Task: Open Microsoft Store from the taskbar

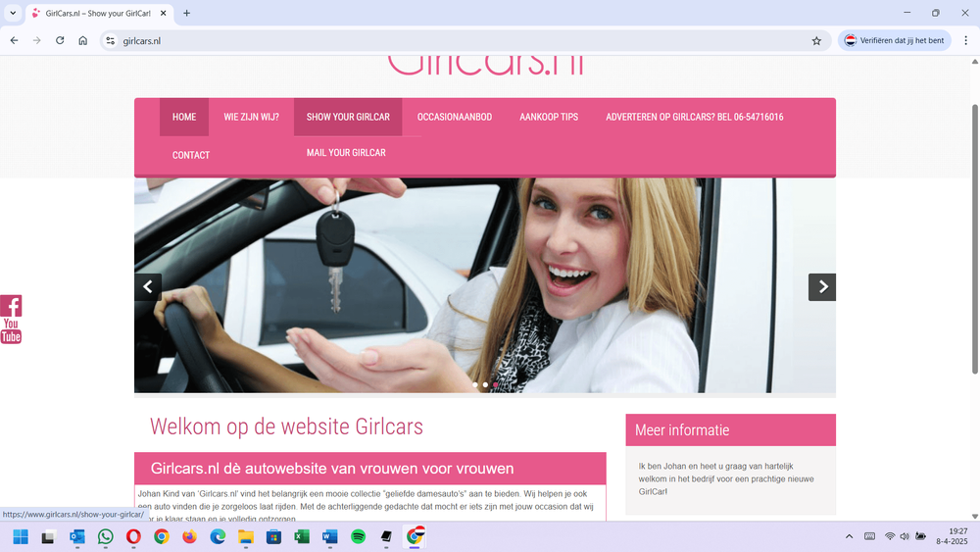Action: pos(273,536)
